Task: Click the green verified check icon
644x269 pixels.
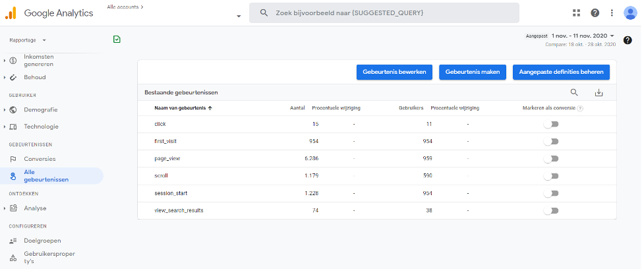Action: pyautogui.click(x=117, y=40)
